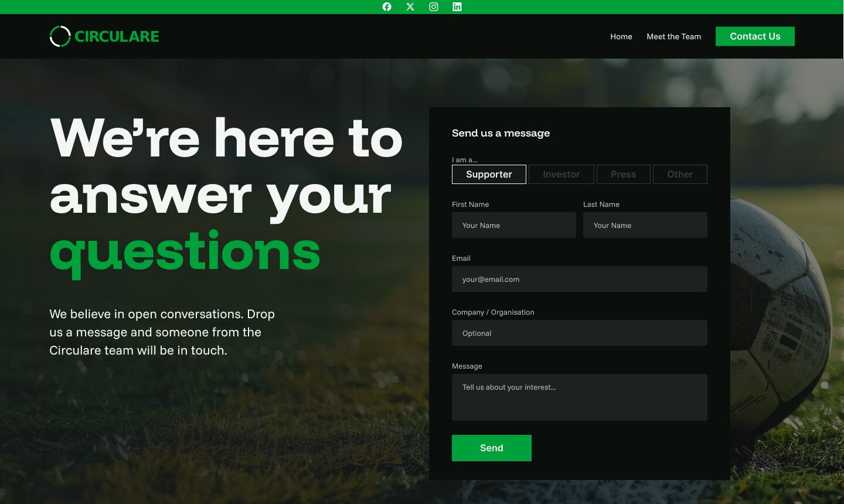Choose the Other option
The image size is (844, 504).
[680, 174]
